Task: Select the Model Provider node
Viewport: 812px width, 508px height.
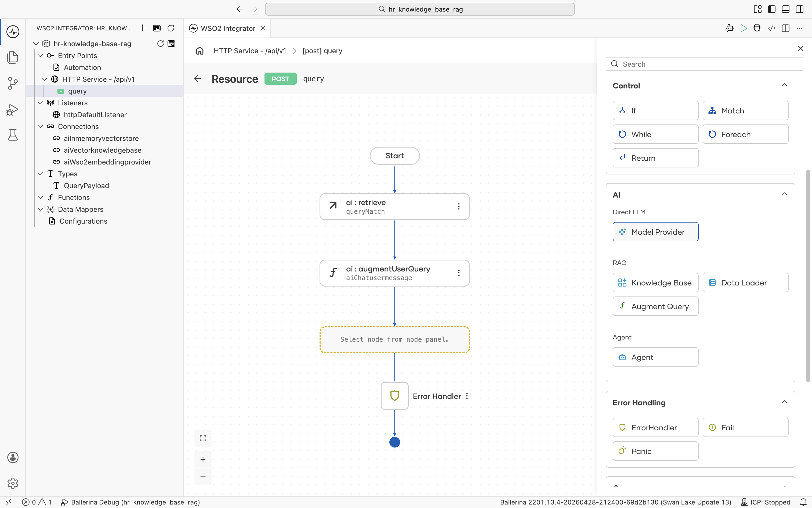Action: click(655, 232)
